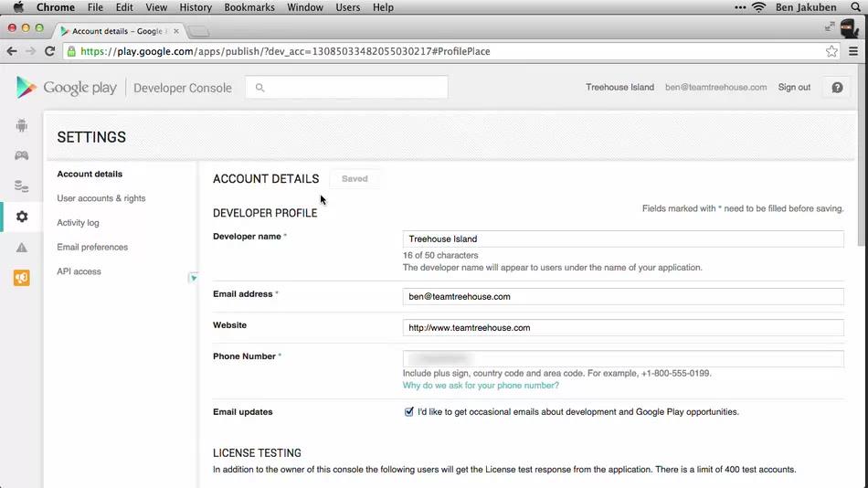This screenshot has width=868, height=488.
Task: Open User accounts & rights
Action: (101, 198)
